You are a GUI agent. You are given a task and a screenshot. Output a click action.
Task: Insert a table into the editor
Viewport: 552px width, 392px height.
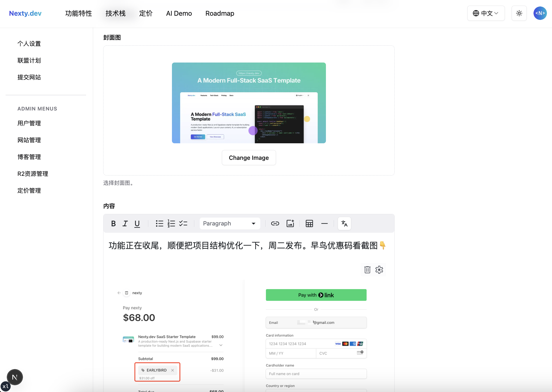pyautogui.click(x=309, y=223)
